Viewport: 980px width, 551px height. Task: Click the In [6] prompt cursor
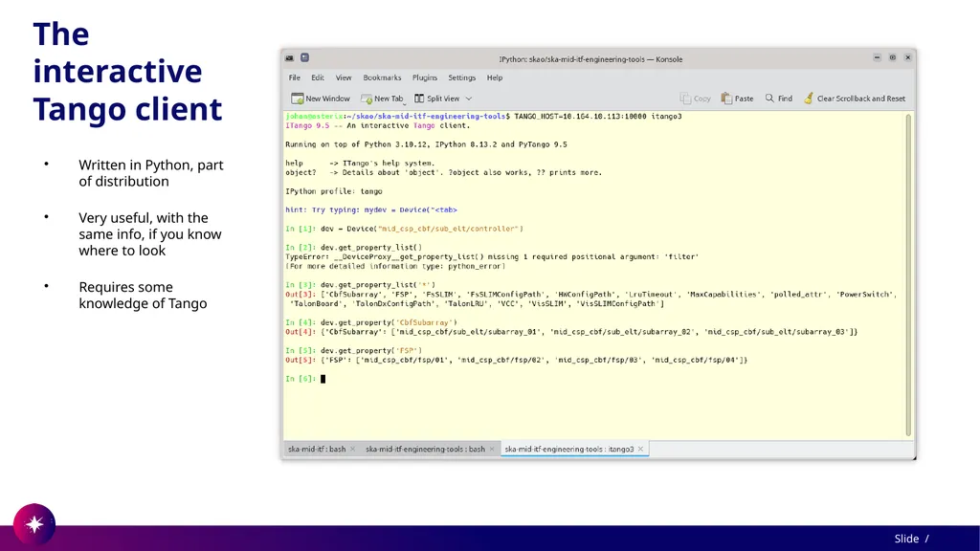pyautogui.click(x=323, y=379)
